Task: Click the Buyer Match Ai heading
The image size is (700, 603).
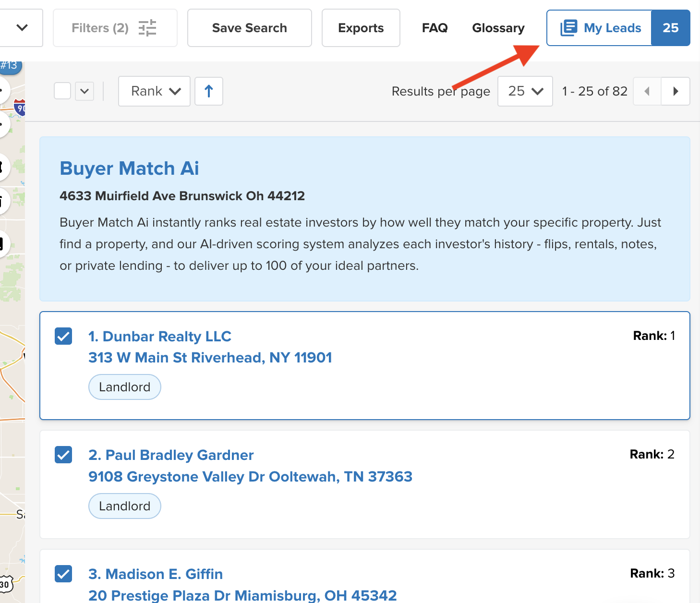Action: click(129, 169)
